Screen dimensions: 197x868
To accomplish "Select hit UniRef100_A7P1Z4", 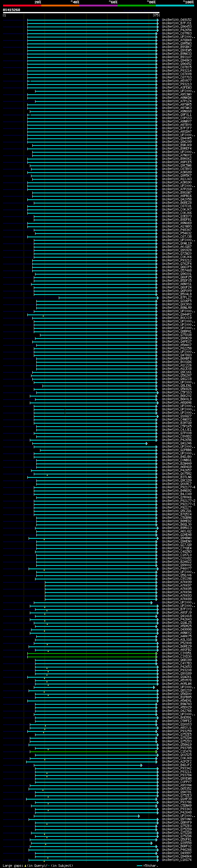I will tap(177, 101).
